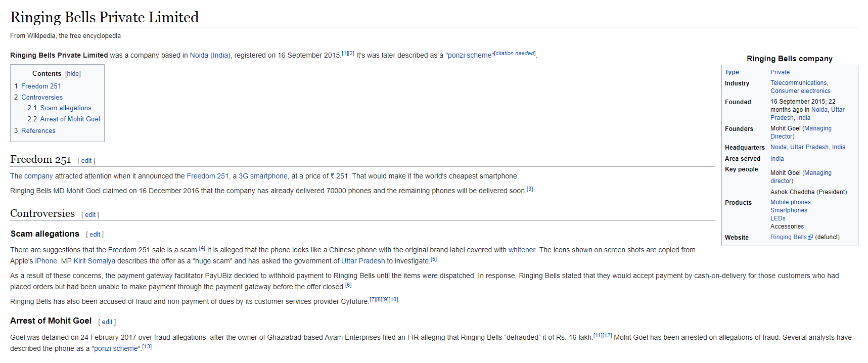Open contents entry 2.2 Arrest of Mohit Goel
The height and width of the screenshot is (363, 868).
[x=64, y=119]
